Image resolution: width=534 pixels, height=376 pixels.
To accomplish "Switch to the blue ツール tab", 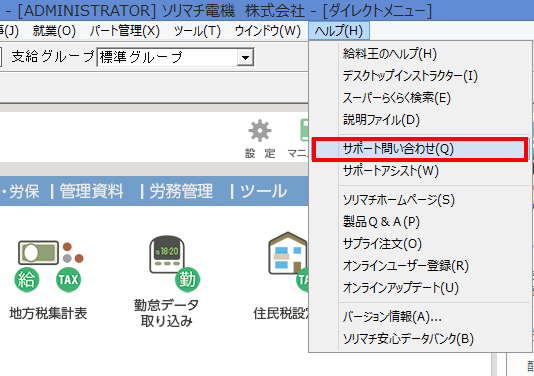I will pyautogui.click(x=263, y=191).
